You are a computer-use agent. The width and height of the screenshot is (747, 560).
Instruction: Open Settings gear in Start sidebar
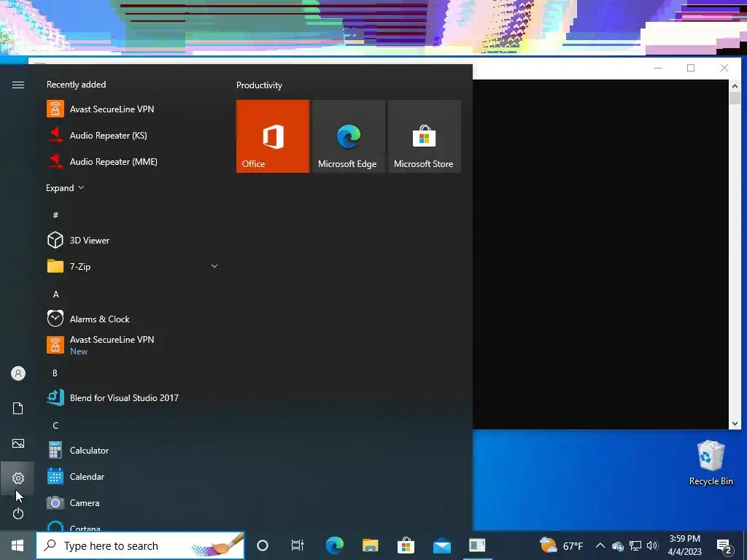click(18, 478)
